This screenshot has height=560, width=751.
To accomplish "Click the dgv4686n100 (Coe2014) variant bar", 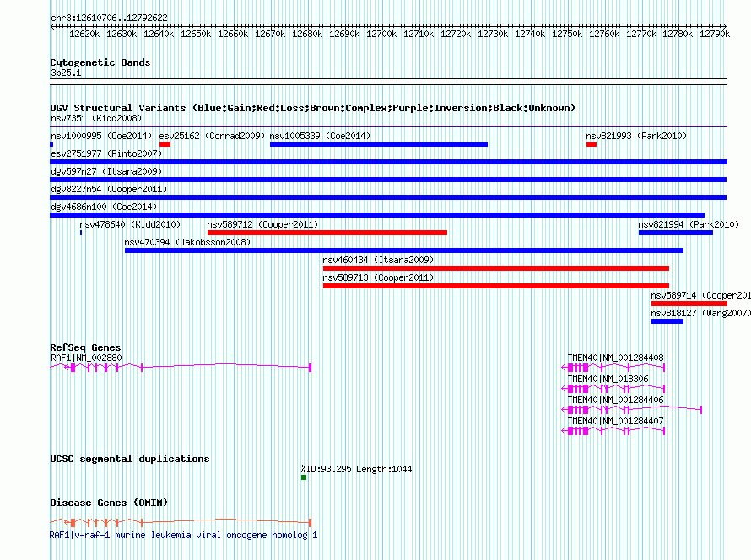I will pos(377,215).
